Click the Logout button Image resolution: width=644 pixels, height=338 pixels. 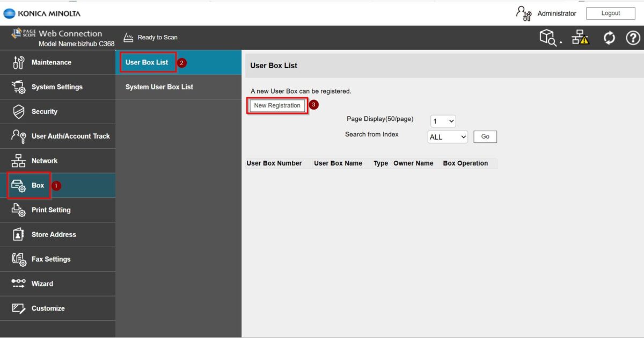coord(611,13)
